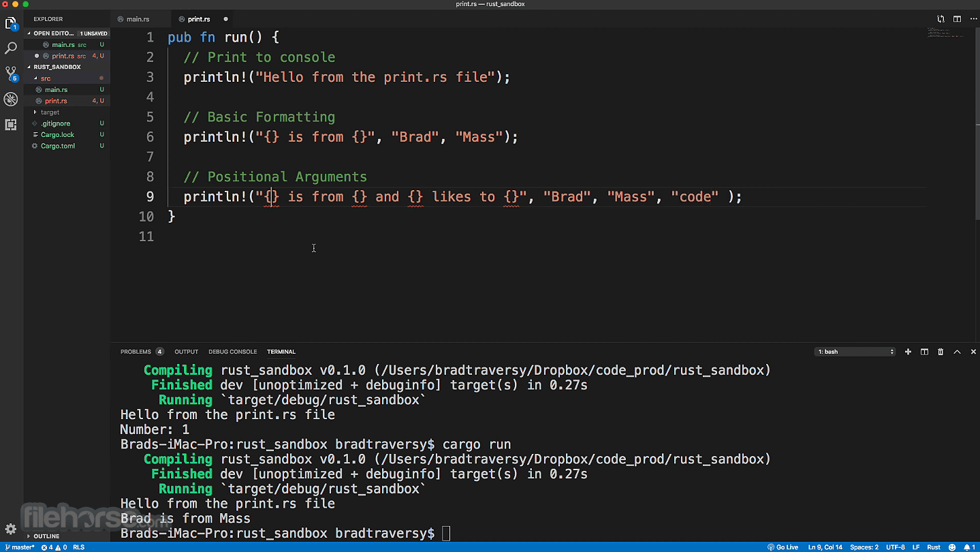The image size is (980, 552).
Task: Click the UTF-8 encoding indicator
Action: click(x=896, y=547)
